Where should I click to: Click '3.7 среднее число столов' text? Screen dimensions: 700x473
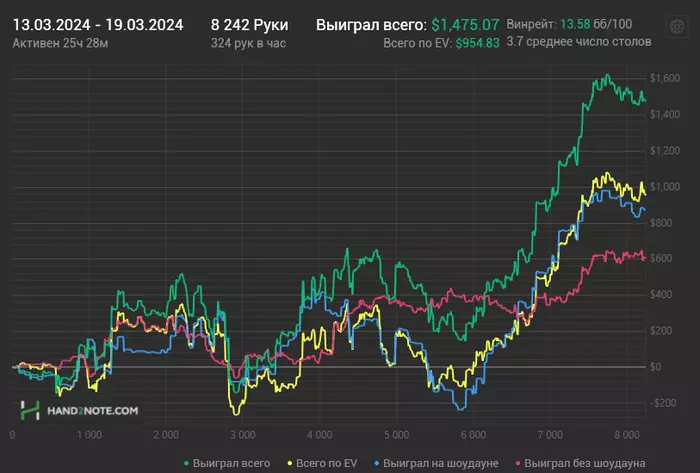579,42
